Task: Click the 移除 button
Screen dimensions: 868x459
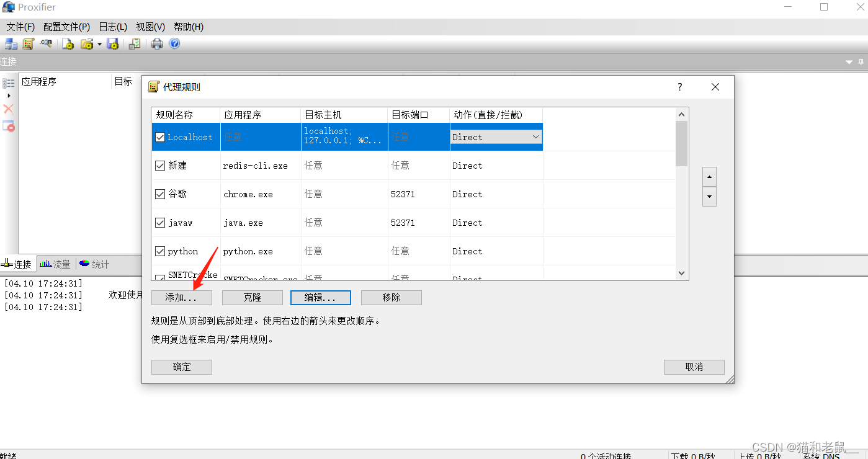Action: [391, 298]
